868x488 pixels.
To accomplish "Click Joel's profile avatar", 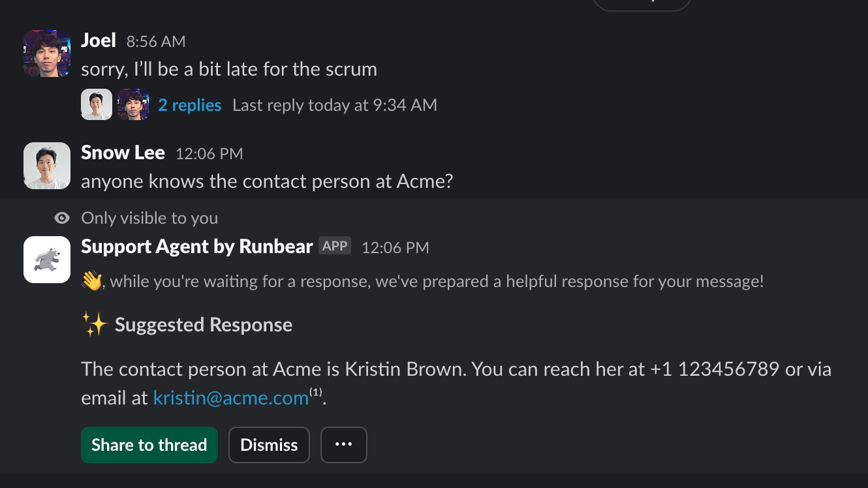I will click(x=47, y=53).
